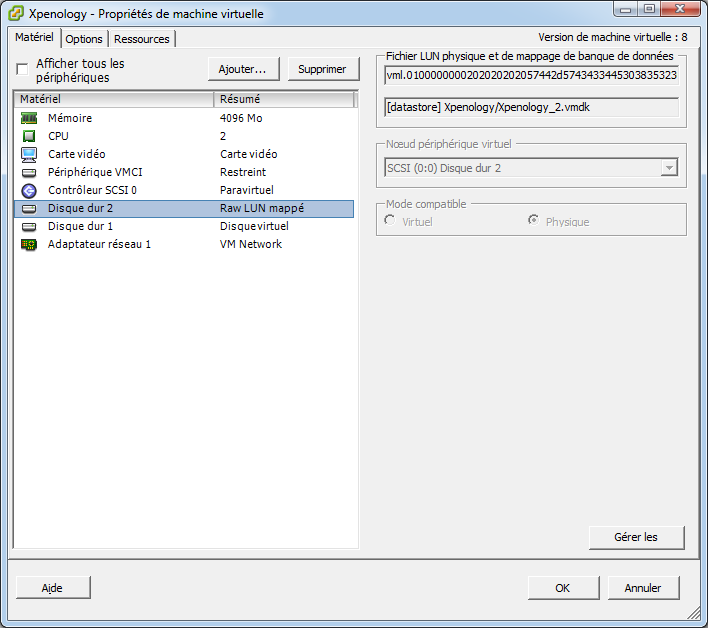Switch to the Options tab
The image size is (708, 628).
click(84, 39)
